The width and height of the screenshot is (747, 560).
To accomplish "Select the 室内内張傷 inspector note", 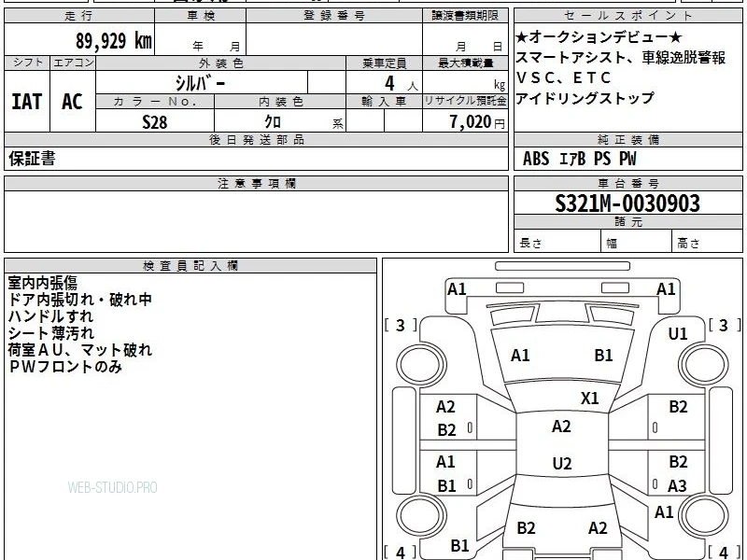I will (42, 283).
